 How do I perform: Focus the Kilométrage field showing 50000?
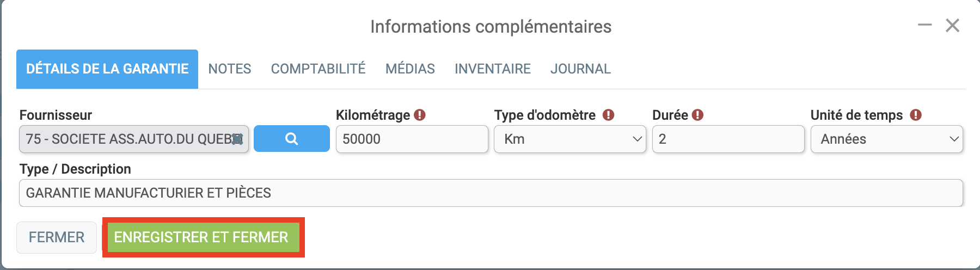412,139
